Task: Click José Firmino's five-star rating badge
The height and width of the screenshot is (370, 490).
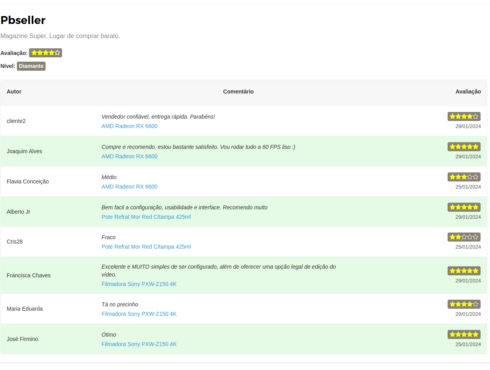Action: click(464, 334)
